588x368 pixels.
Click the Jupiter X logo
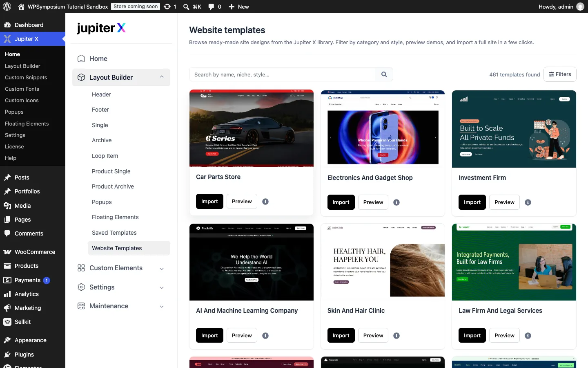coord(101,28)
